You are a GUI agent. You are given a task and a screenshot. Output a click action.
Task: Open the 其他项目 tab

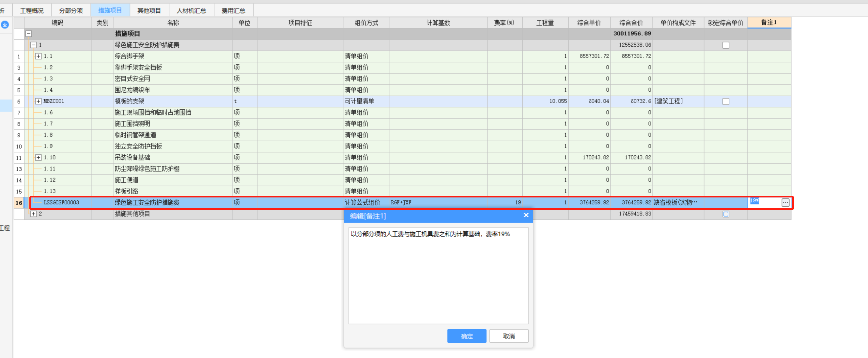coord(149,11)
